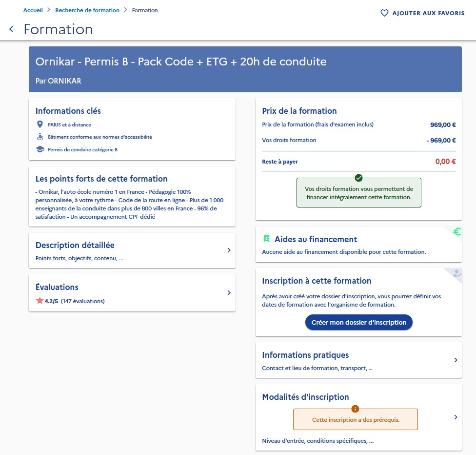Click the red star rating icon
The height and width of the screenshot is (455, 476).
[x=40, y=301]
